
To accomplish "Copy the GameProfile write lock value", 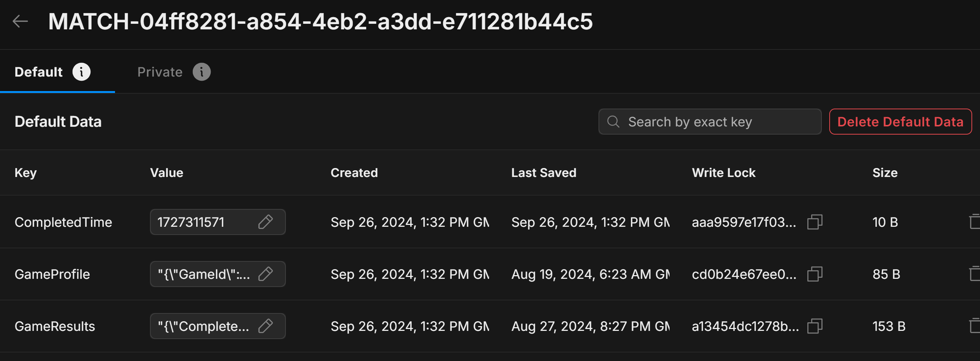I will click(814, 274).
